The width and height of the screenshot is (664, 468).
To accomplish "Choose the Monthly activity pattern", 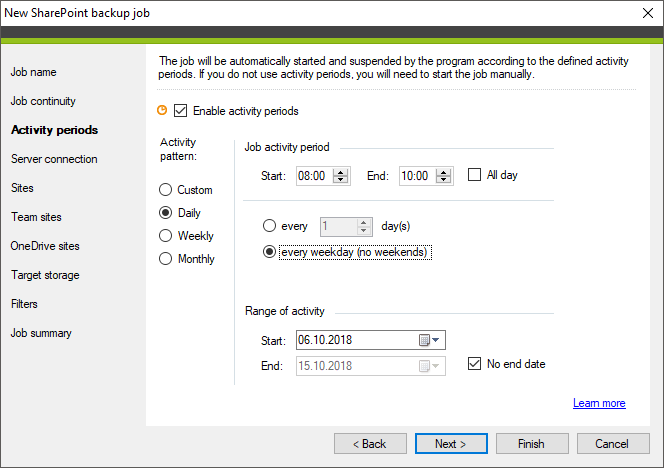I will click(166, 258).
